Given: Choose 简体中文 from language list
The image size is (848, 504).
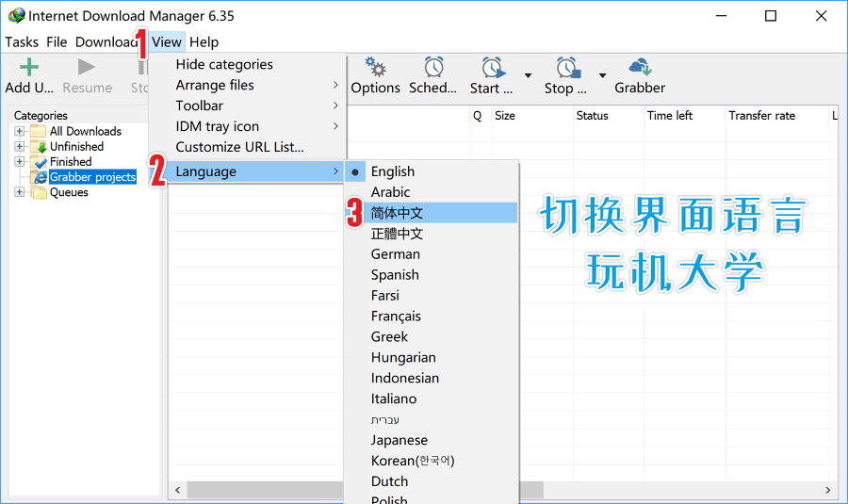Looking at the screenshot, I should click(x=397, y=213).
